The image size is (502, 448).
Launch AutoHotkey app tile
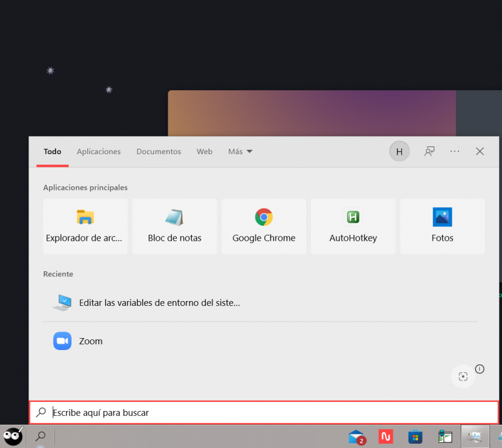[353, 226]
